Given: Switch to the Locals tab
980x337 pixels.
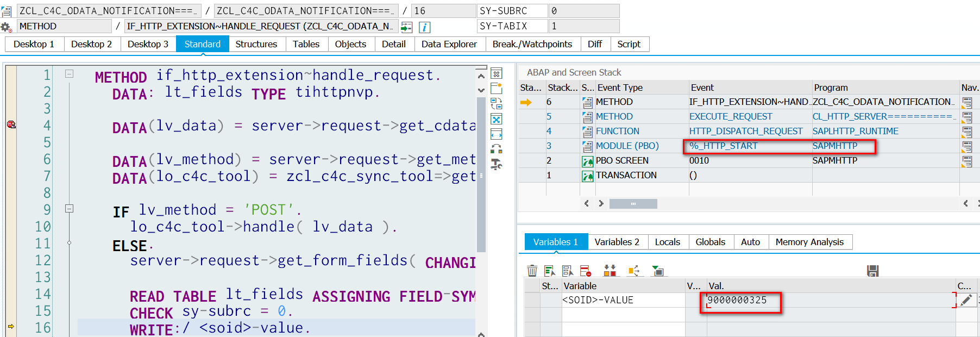Looking at the screenshot, I should pos(668,242).
